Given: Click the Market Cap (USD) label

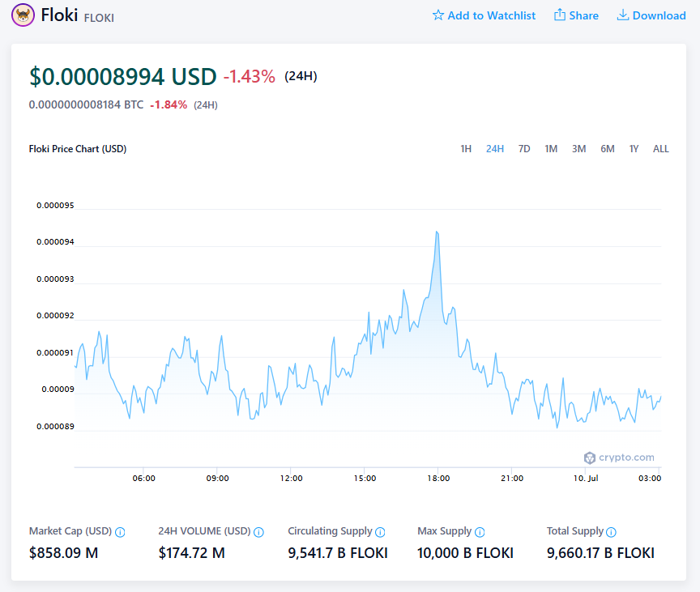Looking at the screenshot, I should (70, 531).
